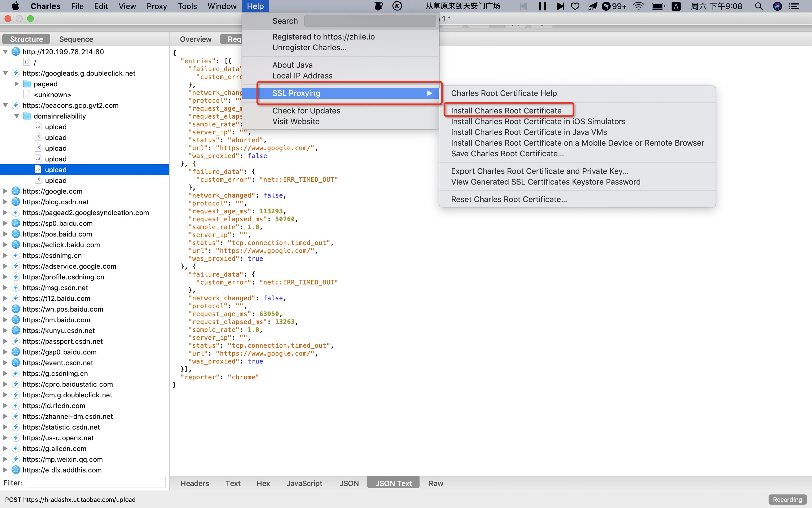Click the lightning icon for googleads.g.doubleclick.net
This screenshot has width=812, height=508.
tap(16, 73)
